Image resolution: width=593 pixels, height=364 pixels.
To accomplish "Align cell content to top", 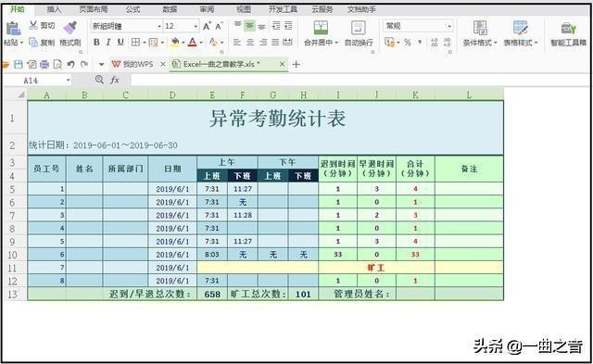I will point(237,25).
